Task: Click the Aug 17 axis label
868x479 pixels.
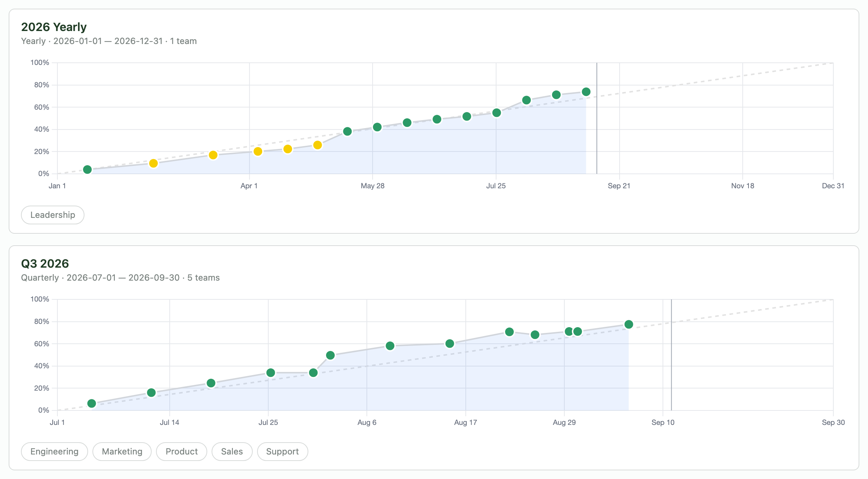Action: click(466, 422)
